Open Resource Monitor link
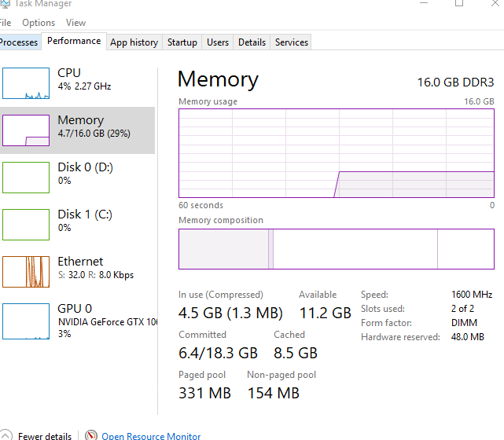 (151, 436)
